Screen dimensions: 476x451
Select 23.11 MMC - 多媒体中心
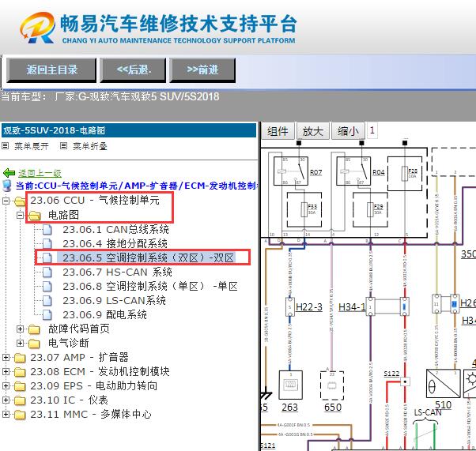[x=91, y=415]
